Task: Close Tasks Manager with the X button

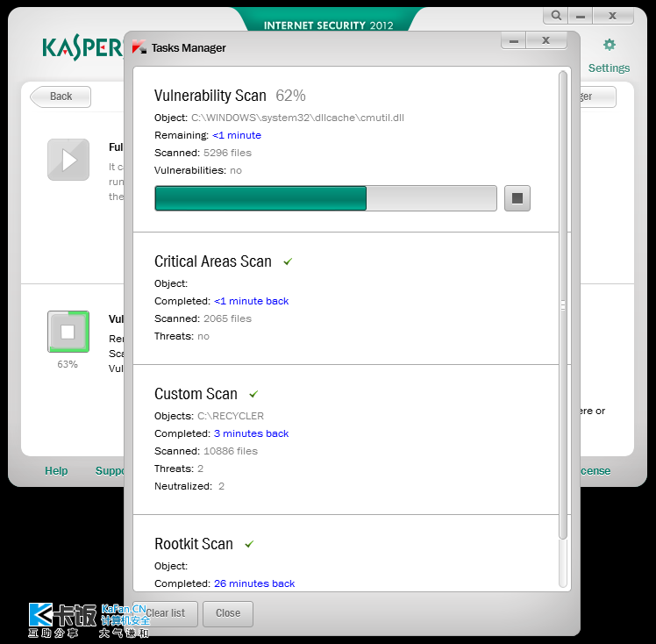Action: (x=546, y=40)
